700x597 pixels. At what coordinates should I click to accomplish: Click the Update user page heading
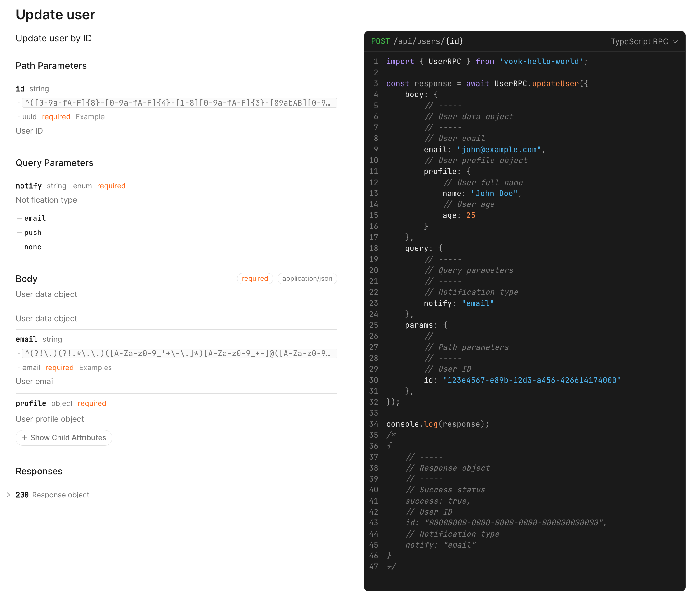55,15
